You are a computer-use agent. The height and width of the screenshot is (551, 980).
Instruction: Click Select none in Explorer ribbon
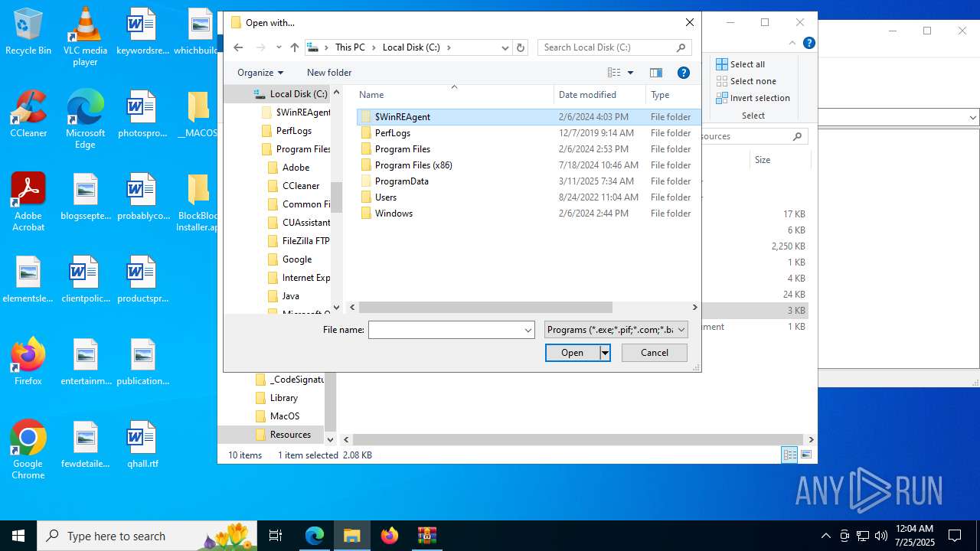pyautogui.click(x=746, y=81)
